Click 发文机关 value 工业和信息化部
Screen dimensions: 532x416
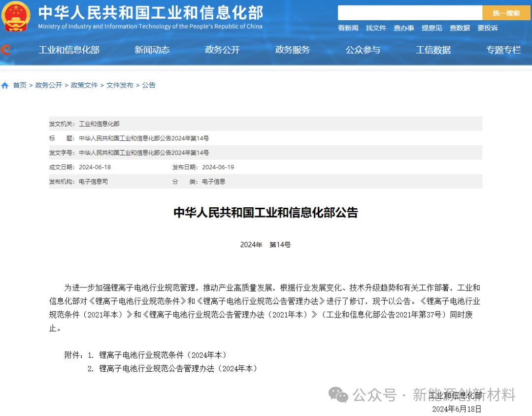99,124
